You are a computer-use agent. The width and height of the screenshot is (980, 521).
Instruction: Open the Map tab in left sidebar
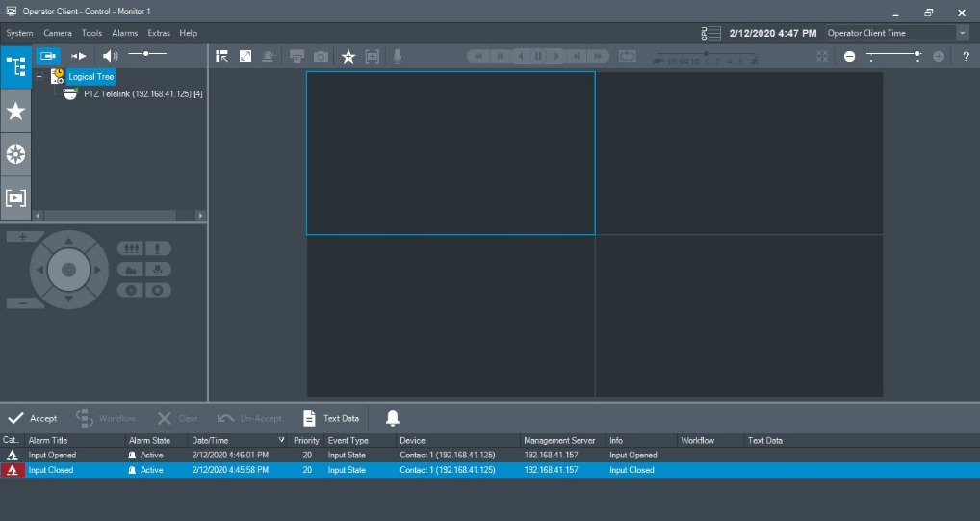pos(15,154)
